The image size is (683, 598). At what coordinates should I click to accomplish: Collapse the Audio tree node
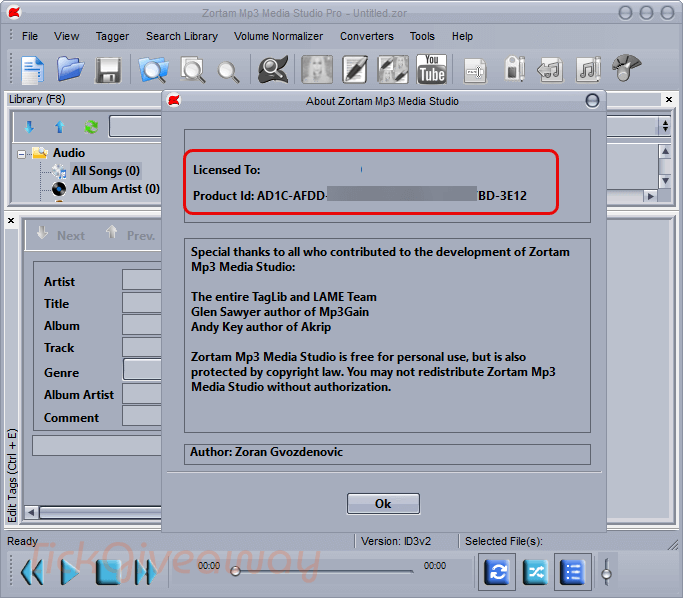[21, 154]
